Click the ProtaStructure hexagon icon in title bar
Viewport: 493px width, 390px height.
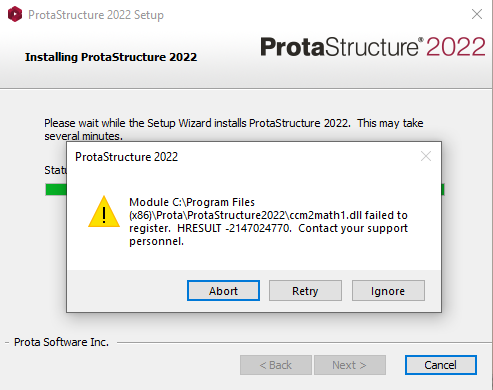click(15, 15)
